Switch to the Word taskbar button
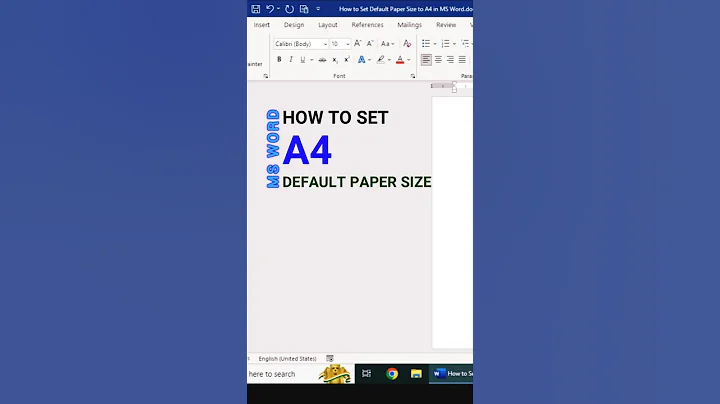The height and width of the screenshot is (404, 720). (x=451, y=374)
